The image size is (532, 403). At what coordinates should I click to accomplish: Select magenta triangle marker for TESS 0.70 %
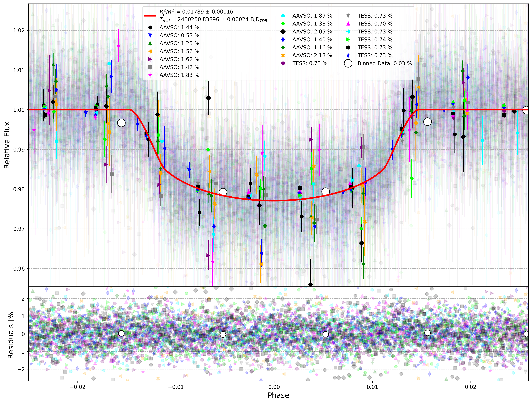click(348, 24)
